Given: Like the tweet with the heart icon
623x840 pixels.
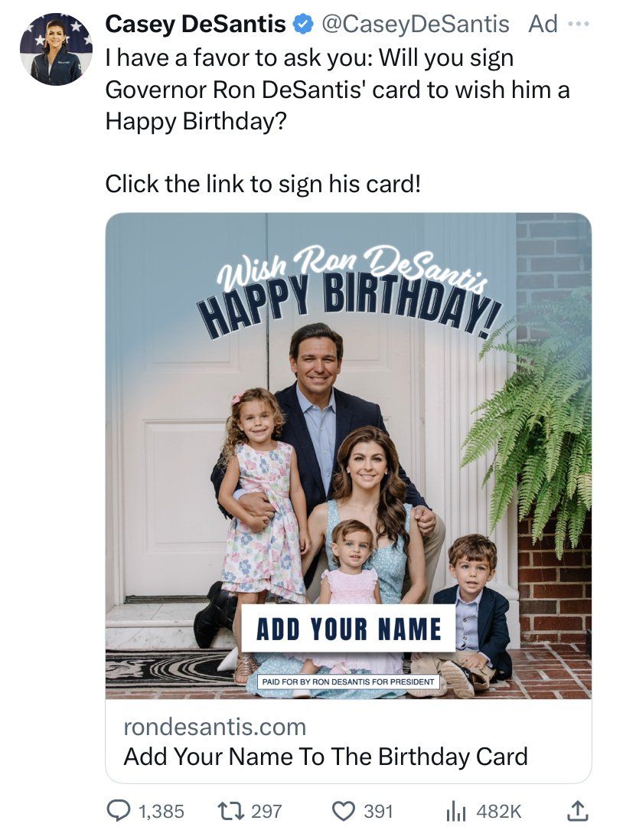Looking at the screenshot, I should point(345,811).
